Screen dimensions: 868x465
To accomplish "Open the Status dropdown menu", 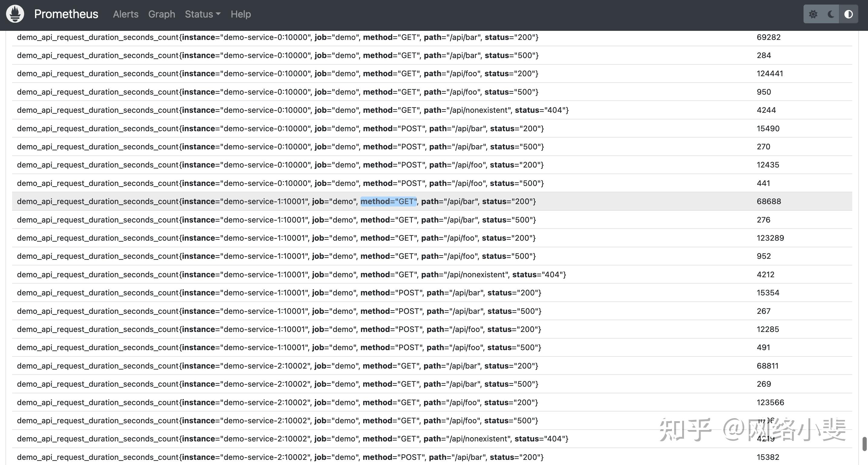I will click(202, 14).
